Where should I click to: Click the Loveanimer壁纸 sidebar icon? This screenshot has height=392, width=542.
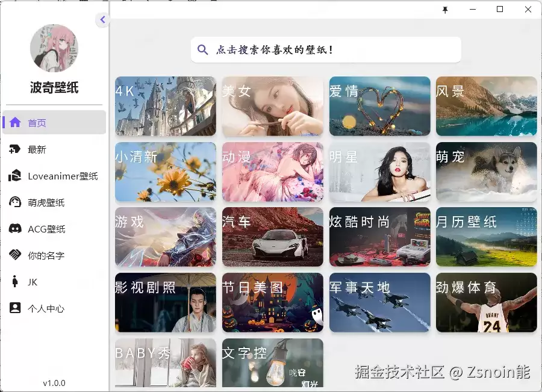coord(15,176)
